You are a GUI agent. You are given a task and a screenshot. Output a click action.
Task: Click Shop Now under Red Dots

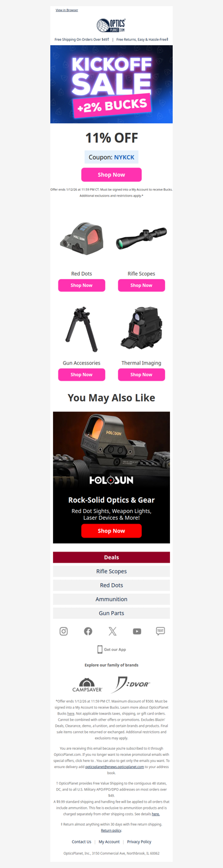[x=82, y=285]
